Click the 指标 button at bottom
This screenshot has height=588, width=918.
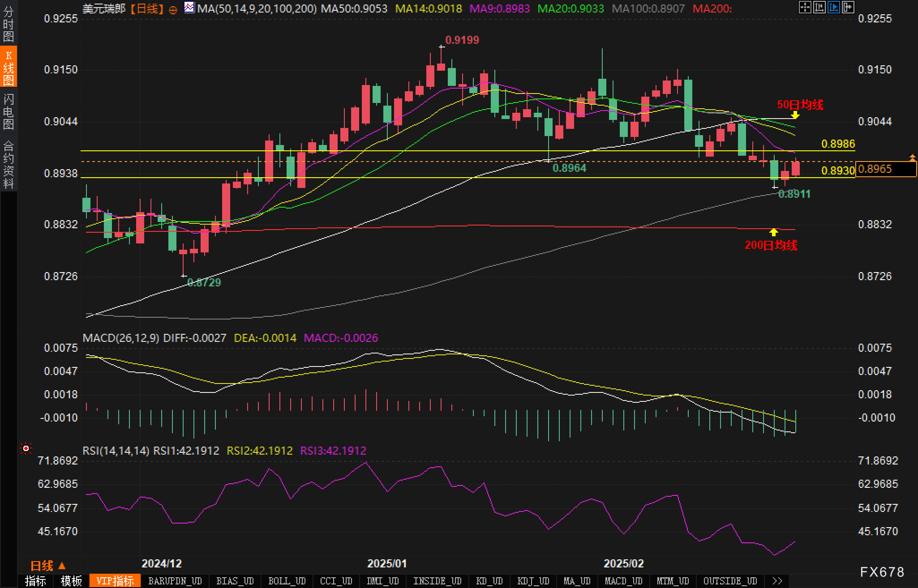(x=35, y=581)
